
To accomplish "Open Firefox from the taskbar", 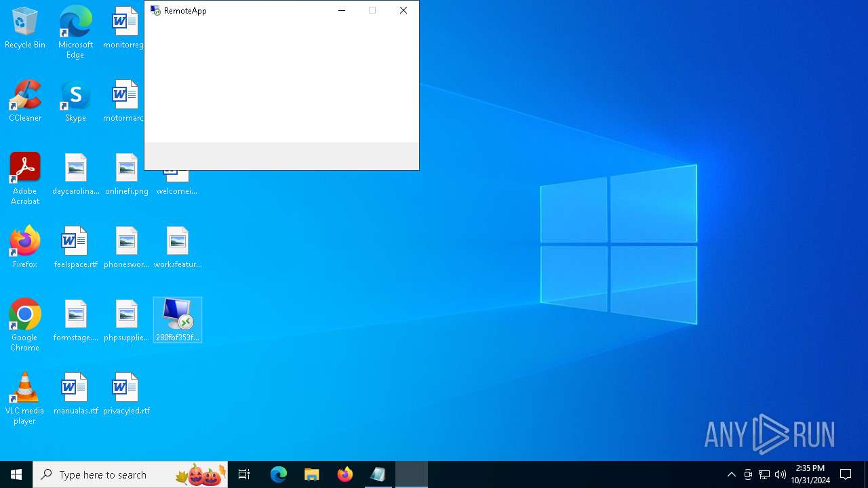I will pos(345,474).
